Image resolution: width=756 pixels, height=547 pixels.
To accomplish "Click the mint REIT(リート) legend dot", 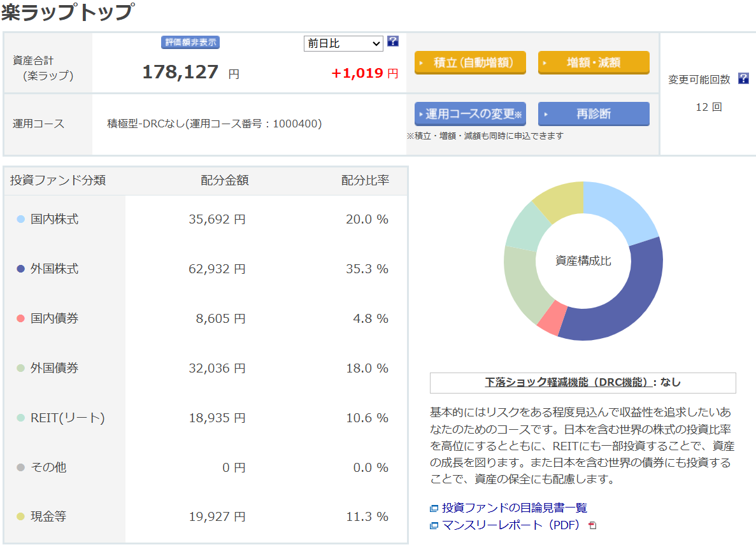I will (x=21, y=418).
